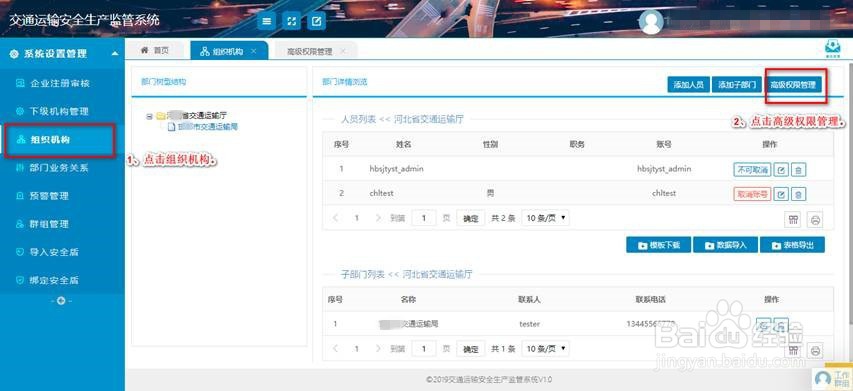Print the personnel table
853x391 pixels.
click(x=815, y=220)
